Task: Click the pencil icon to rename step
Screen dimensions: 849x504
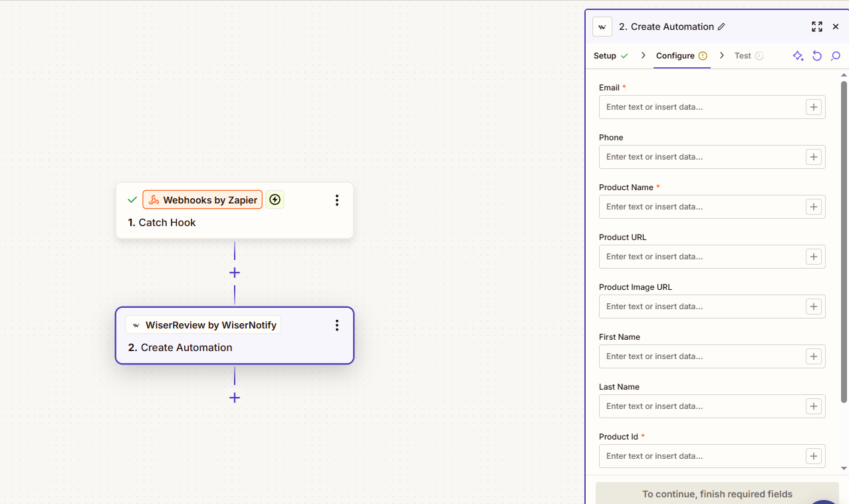Action: [721, 27]
